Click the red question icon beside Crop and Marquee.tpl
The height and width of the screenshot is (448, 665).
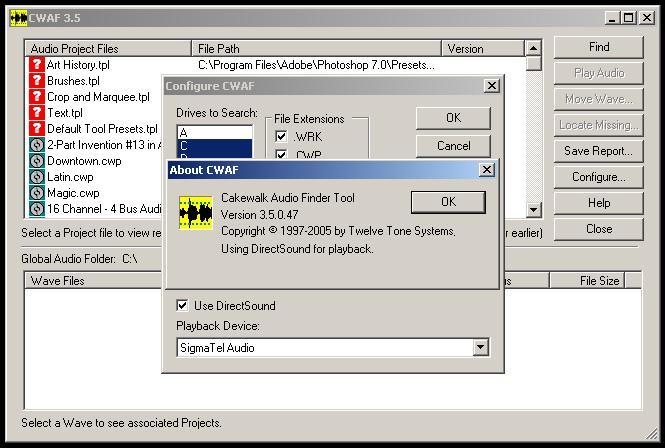click(x=36, y=97)
